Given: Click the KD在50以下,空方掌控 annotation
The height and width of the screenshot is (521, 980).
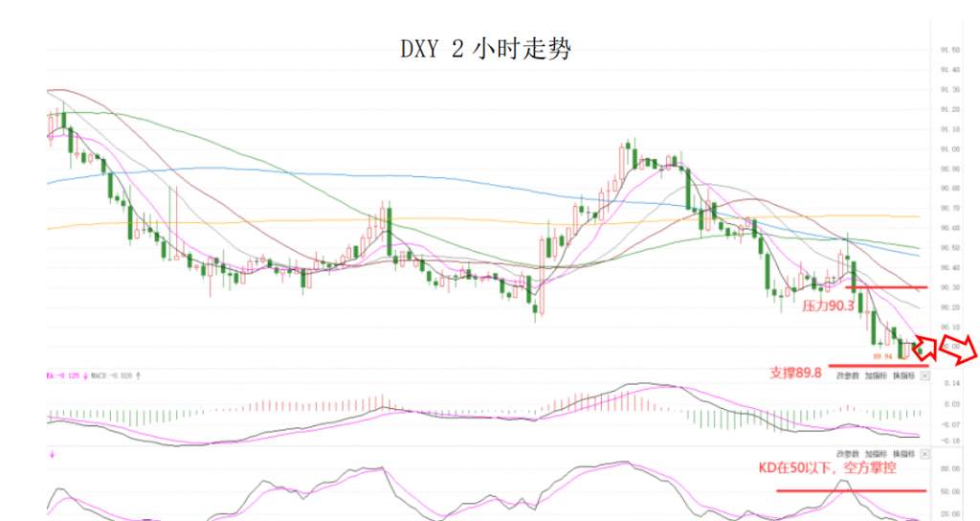Looking at the screenshot, I should pyautogui.click(x=827, y=467).
